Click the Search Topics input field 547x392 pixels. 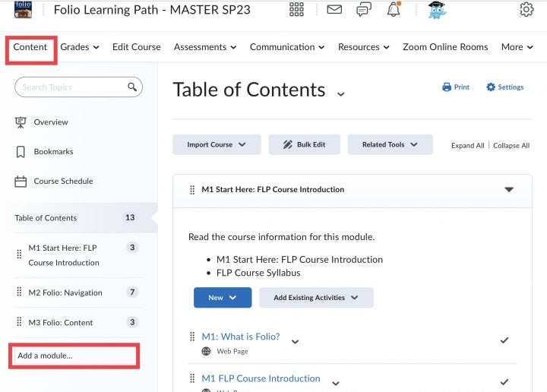[x=78, y=87]
